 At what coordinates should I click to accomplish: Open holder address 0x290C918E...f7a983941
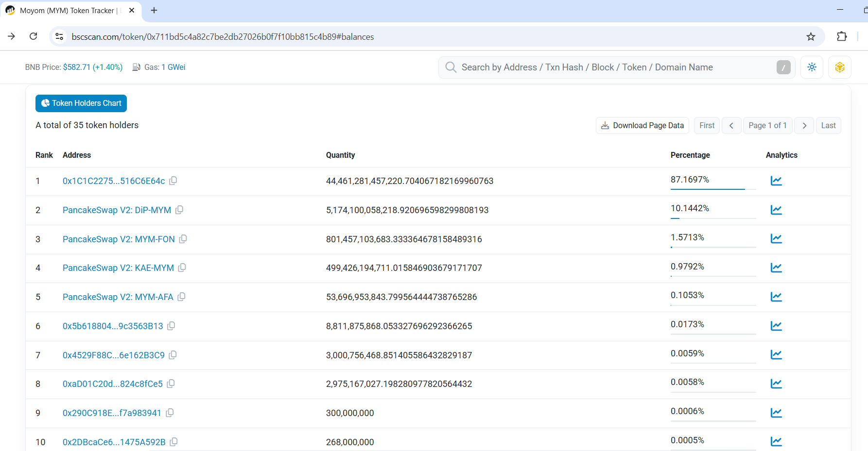coord(112,413)
